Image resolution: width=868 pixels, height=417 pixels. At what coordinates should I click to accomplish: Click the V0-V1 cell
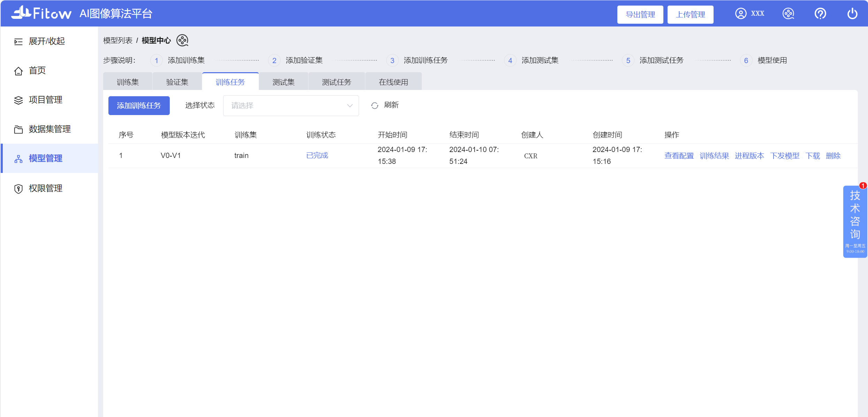point(171,156)
